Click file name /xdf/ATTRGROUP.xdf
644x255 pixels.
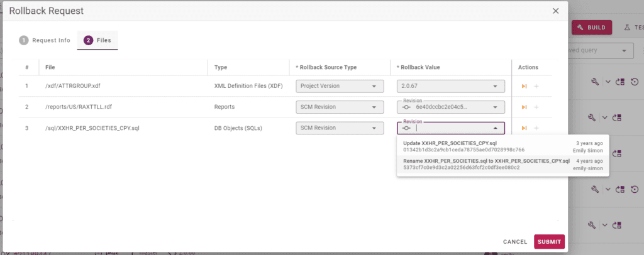(x=72, y=86)
